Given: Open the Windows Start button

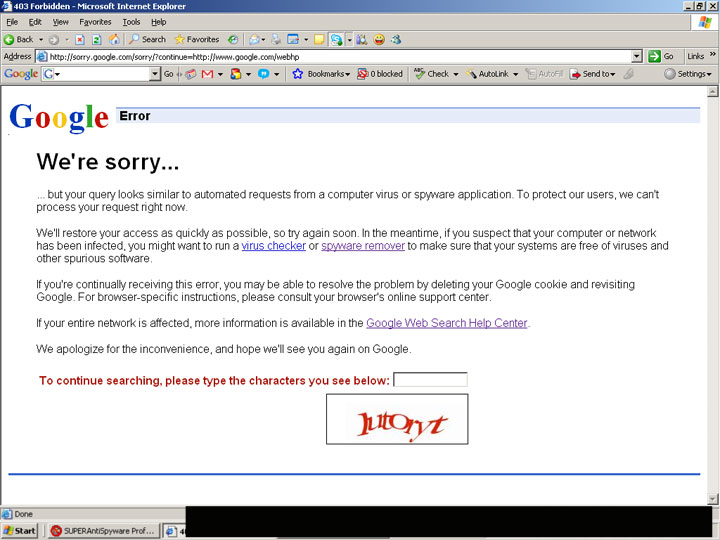Looking at the screenshot, I should pyautogui.click(x=20, y=531).
